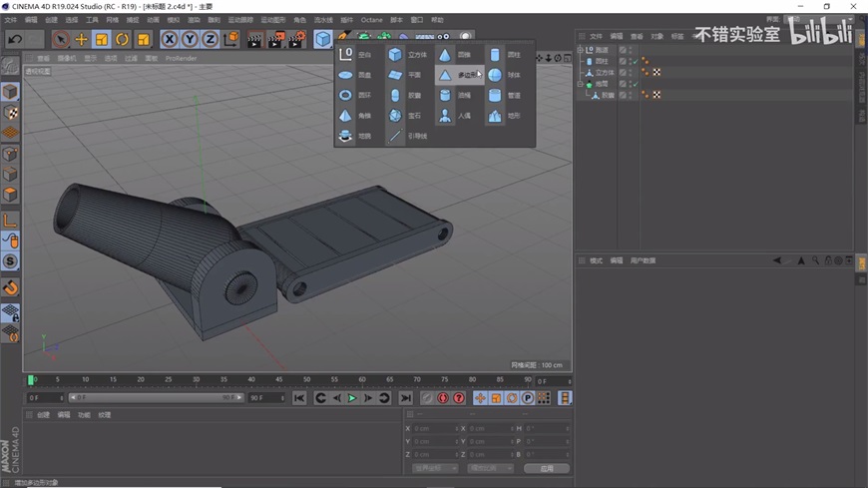This screenshot has height=488, width=868.
Task: Open the 用户数据 menu in attributes panel
Action: click(x=643, y=260)
